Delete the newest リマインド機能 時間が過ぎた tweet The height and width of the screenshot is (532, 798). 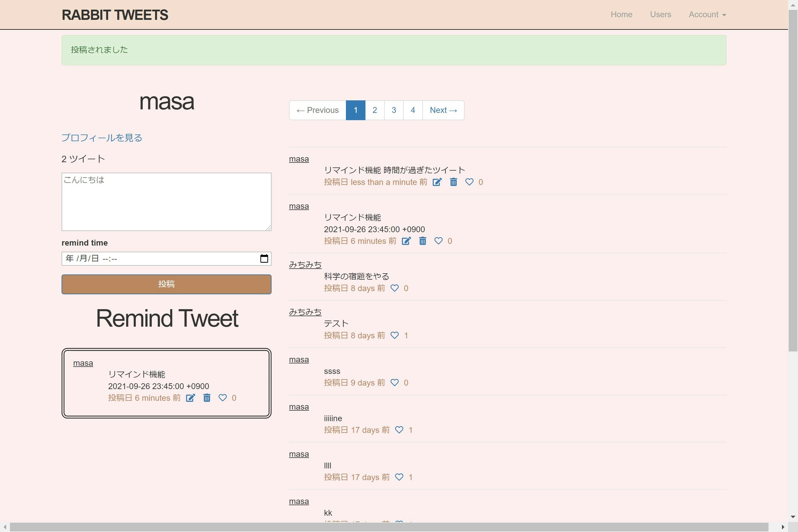tap(454, 182)
